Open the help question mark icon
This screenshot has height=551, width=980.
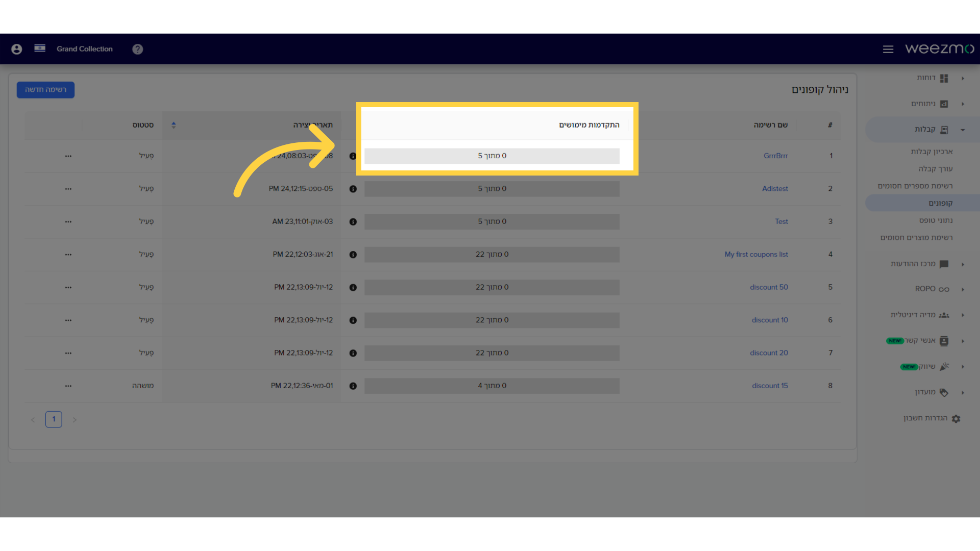pos(137,49)
